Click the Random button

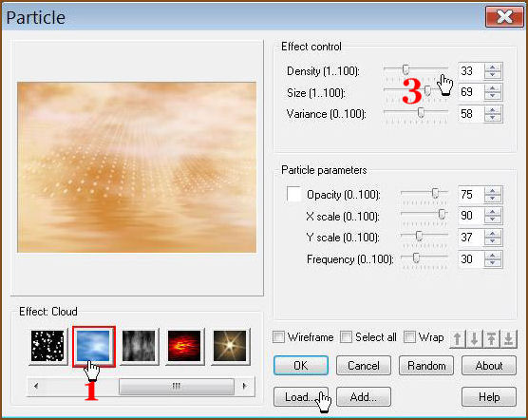[426, 366]
